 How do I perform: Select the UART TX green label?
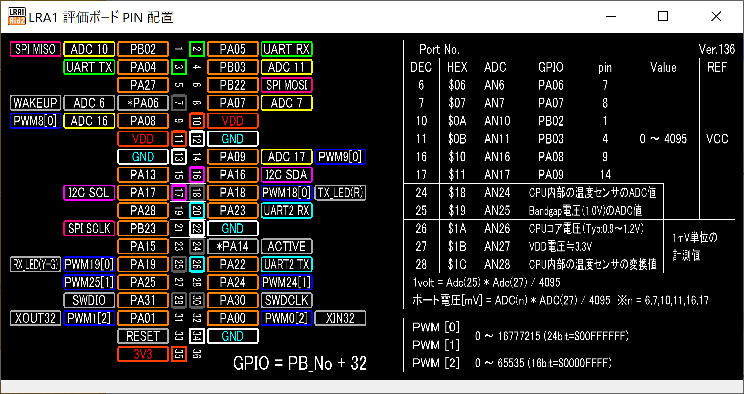click(89, 67)
